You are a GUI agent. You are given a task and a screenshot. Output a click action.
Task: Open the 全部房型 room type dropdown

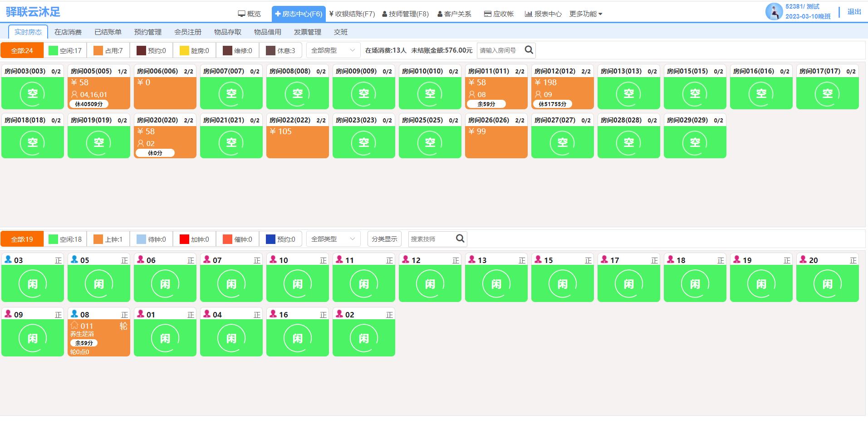coord(333,50)
